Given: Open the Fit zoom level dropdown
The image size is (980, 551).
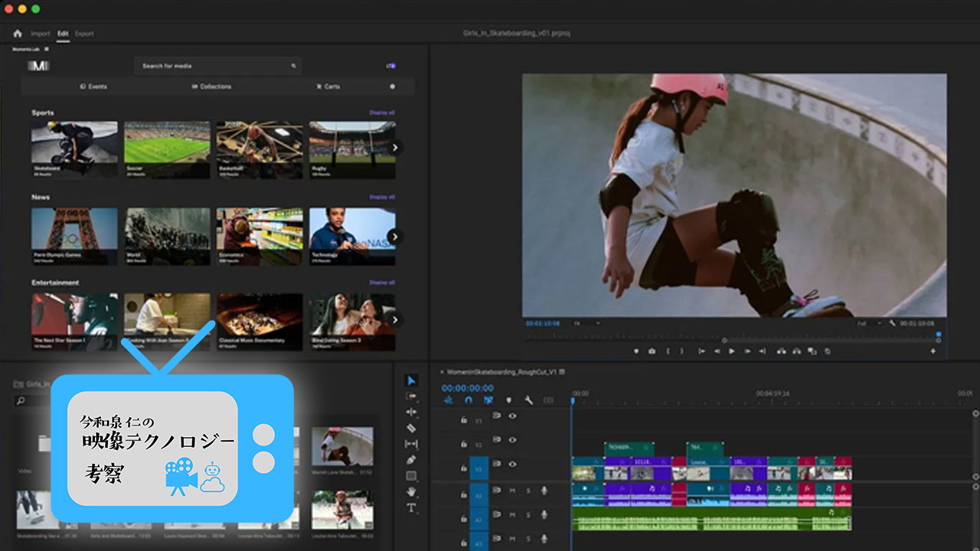Looking at the screenshot, I should click(587, 324).
